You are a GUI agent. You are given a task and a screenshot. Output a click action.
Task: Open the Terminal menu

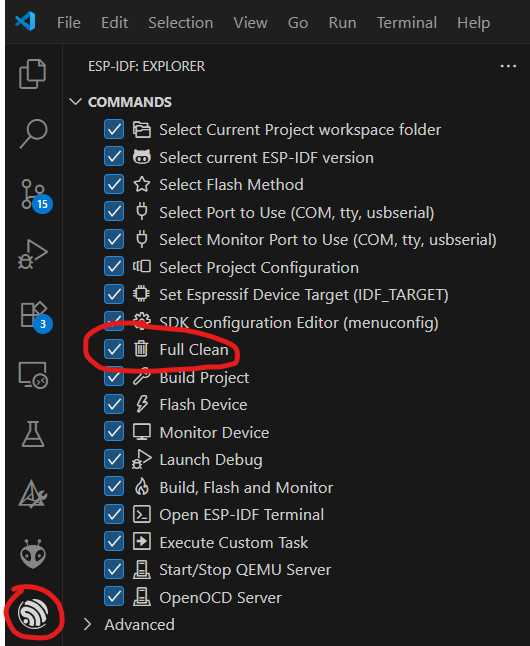point(407,23)
